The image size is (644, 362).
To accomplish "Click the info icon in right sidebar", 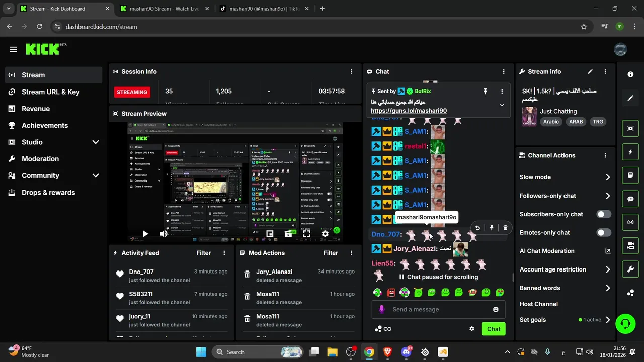I will coord(630,74).
